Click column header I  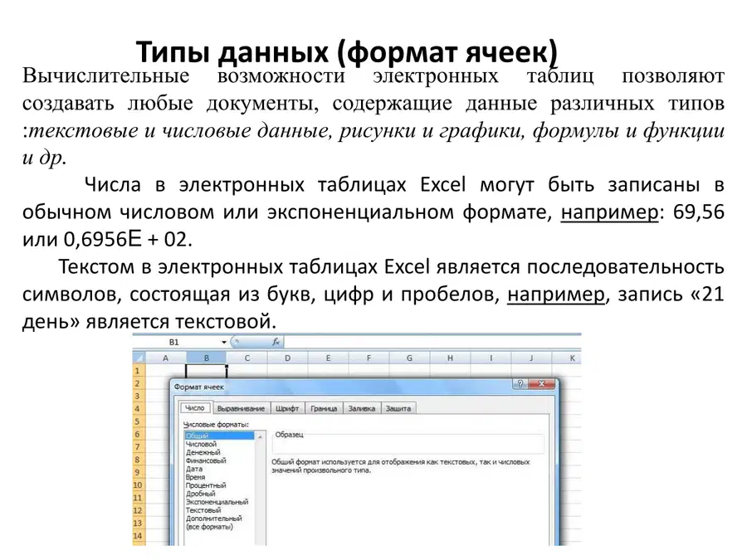tap(491, 358)
